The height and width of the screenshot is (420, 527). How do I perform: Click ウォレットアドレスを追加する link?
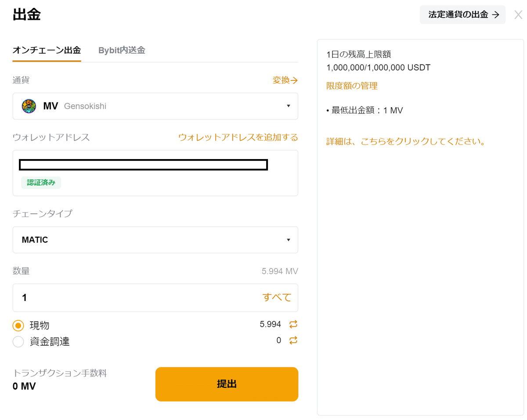[x=238, y=137]
